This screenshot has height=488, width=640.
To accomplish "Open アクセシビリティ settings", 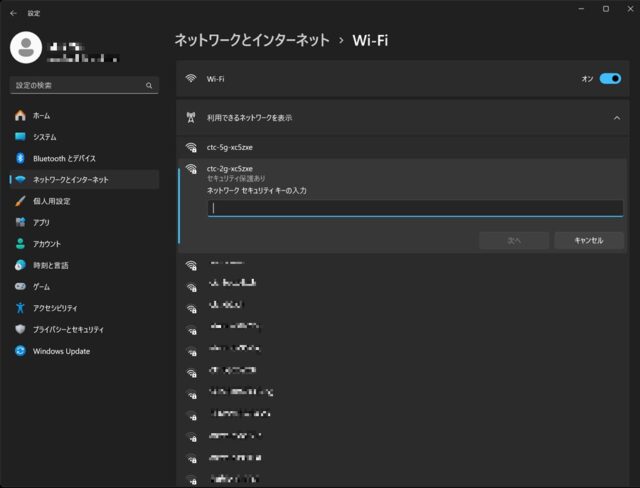I will tap(84, 308).
